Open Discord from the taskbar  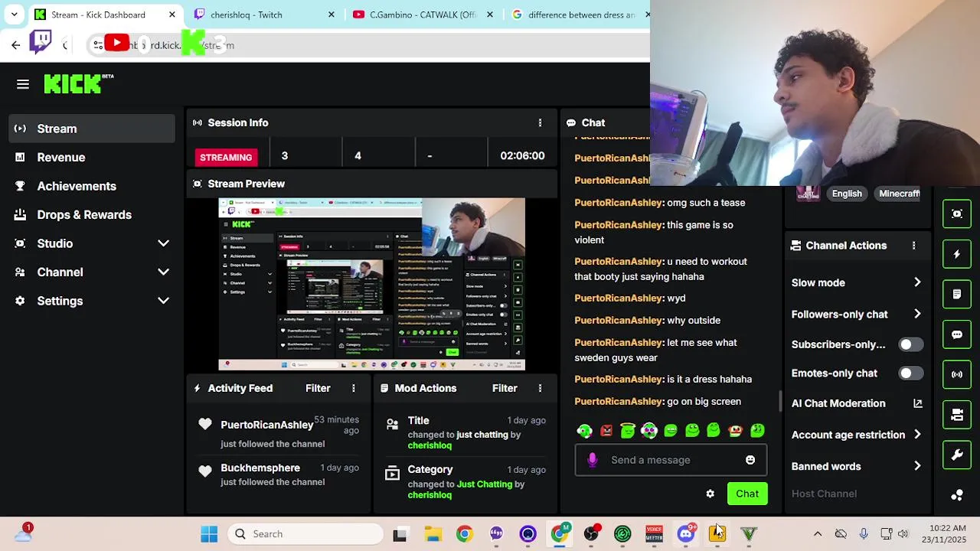pos(686,533)
